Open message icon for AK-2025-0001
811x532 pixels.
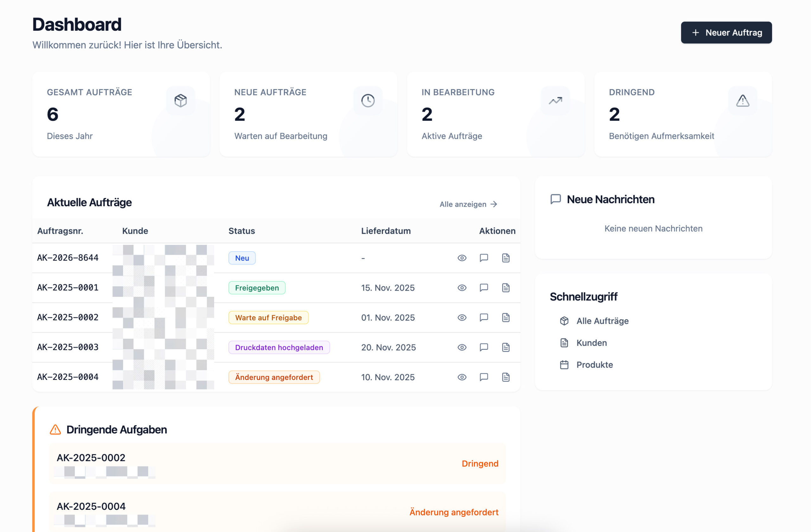[x=483, y=288]
